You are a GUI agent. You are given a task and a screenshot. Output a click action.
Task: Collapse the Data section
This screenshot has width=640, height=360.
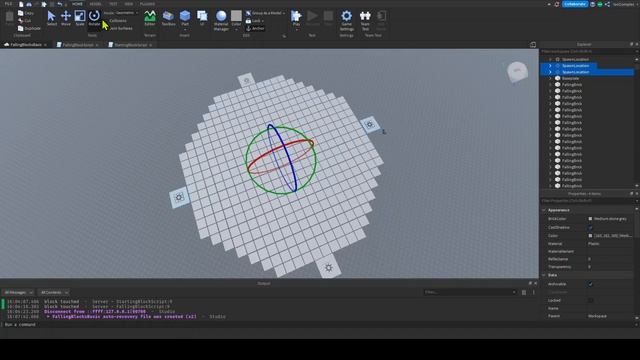coord(544,275)
